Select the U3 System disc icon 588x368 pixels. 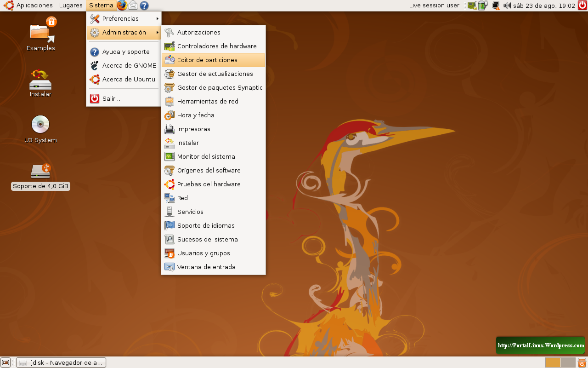(x=40, y=129)
